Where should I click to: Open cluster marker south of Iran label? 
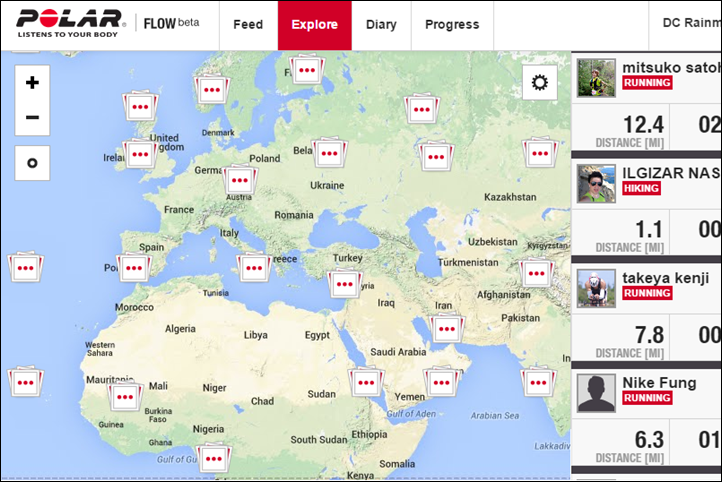[x=447, y=328]
